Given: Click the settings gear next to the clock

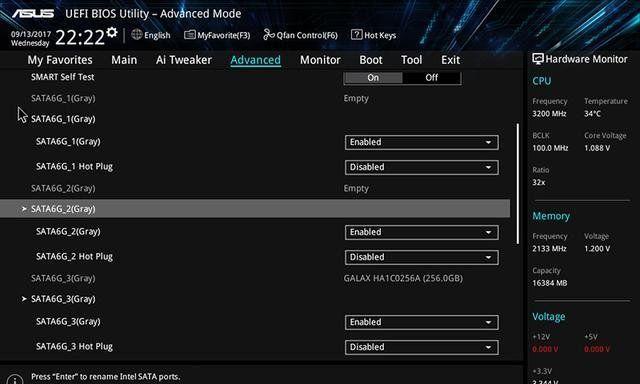Looking at the screenshot, I should click(111, 33).
